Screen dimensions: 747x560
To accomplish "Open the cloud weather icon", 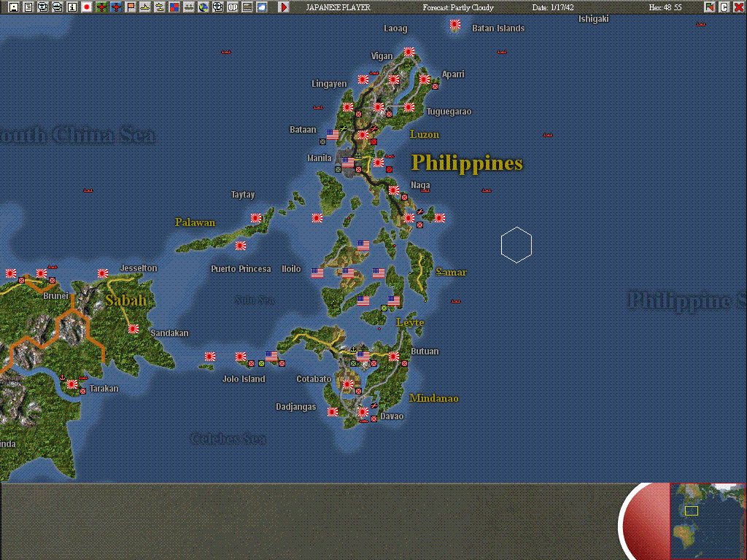I will pyautogui.click(x=262, y=7).
